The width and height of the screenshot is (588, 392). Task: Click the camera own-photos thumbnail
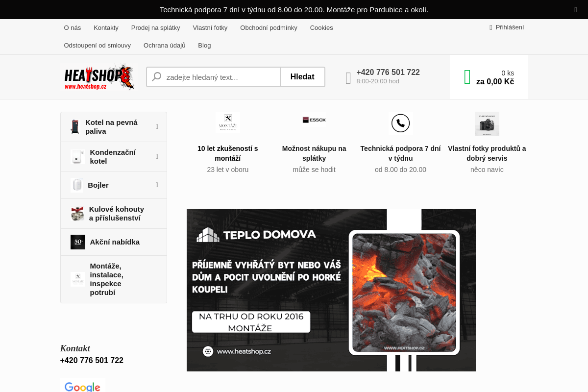point(487,124)
